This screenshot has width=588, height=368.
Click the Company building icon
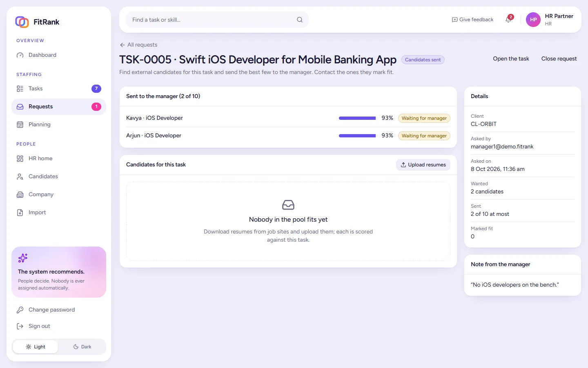[20, 195]
